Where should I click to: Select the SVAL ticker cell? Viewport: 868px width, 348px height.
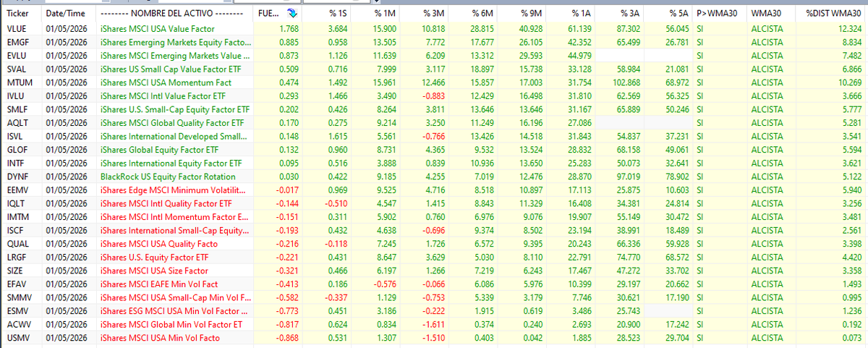pyautogui.click(x=21, y=69)
